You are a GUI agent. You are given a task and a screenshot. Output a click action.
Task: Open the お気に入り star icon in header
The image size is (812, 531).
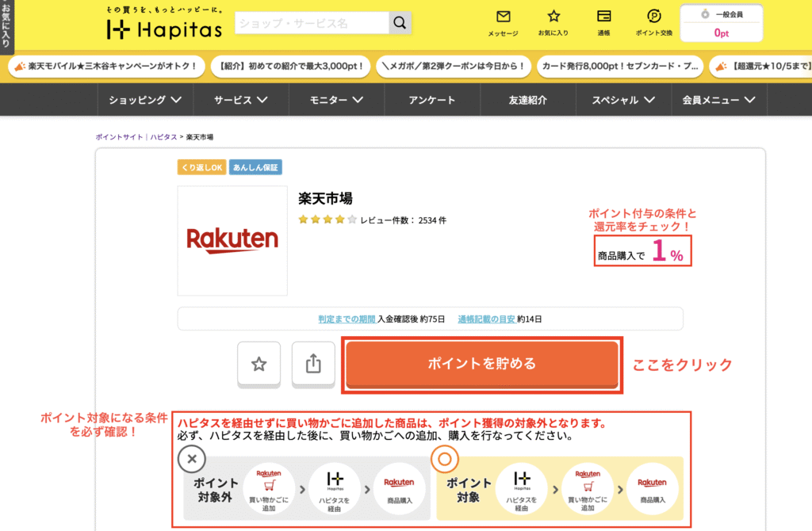click(x=553, y=17)
